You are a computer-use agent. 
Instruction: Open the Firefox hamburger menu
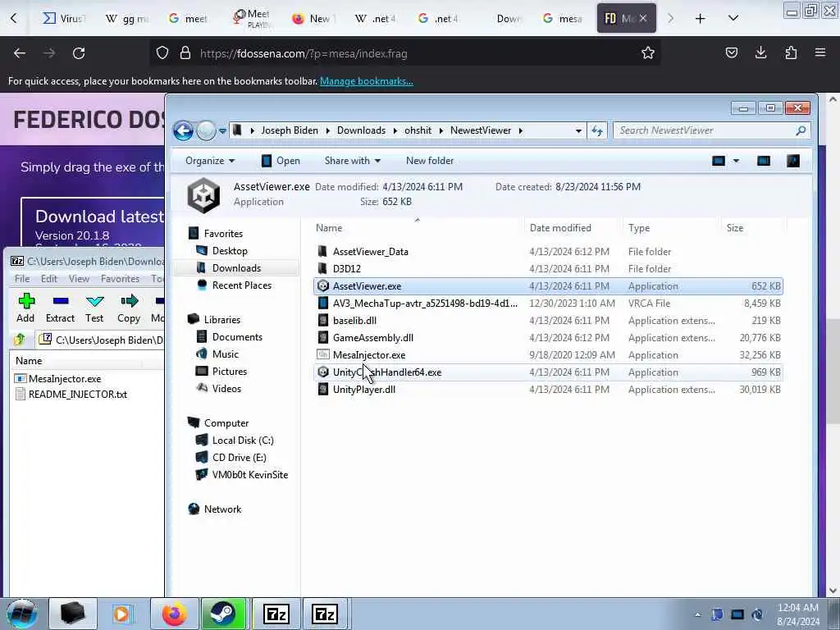[820, 52]
